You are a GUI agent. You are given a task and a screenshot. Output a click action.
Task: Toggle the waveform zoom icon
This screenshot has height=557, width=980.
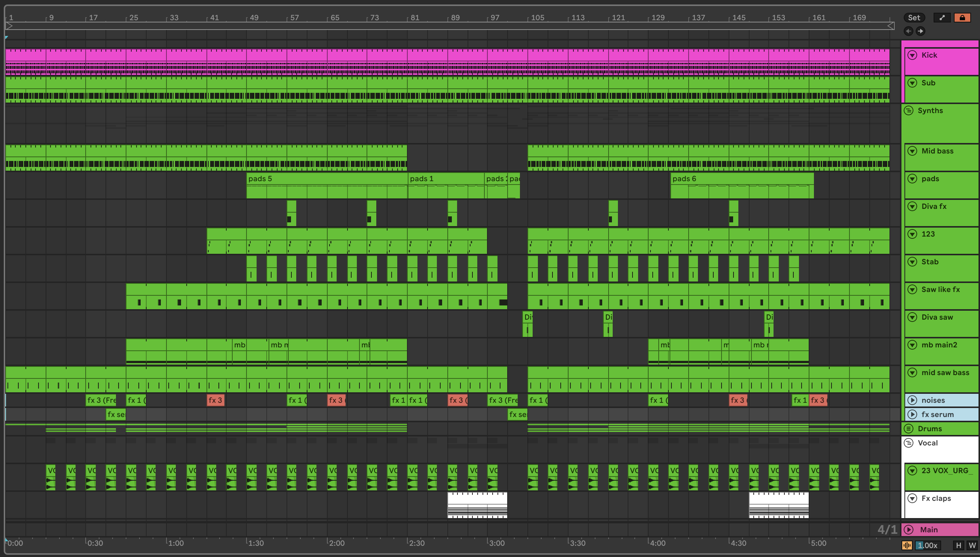click(907, 545)
